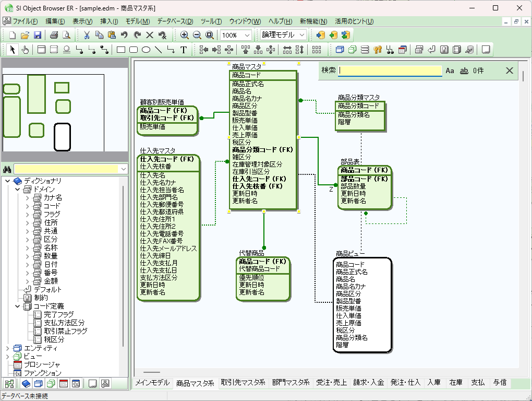Screen dimensions: 532x401
Task: Open a file with the folder icon
Action: tap(25, 35)
